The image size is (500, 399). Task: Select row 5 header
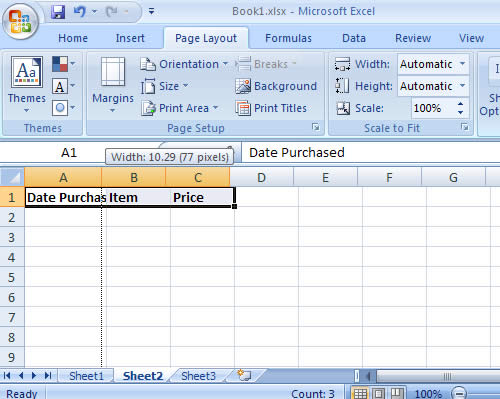point(12,277)
